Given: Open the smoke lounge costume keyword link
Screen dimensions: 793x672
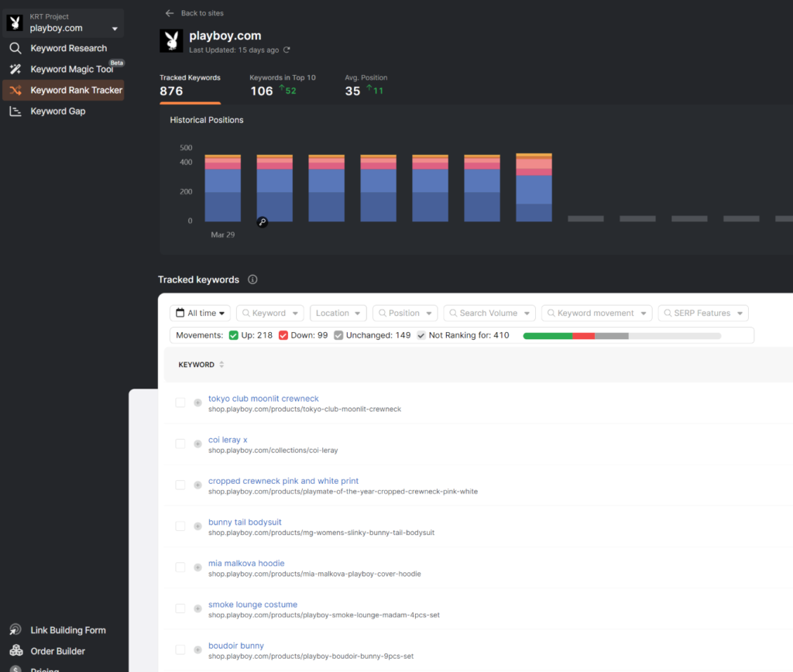Looking at the screenshot, I should [253, 604].
